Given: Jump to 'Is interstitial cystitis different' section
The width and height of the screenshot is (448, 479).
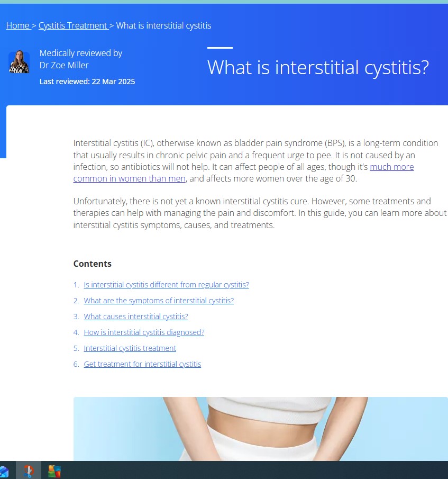Looking at the screenshot, I should coord(166,285).
